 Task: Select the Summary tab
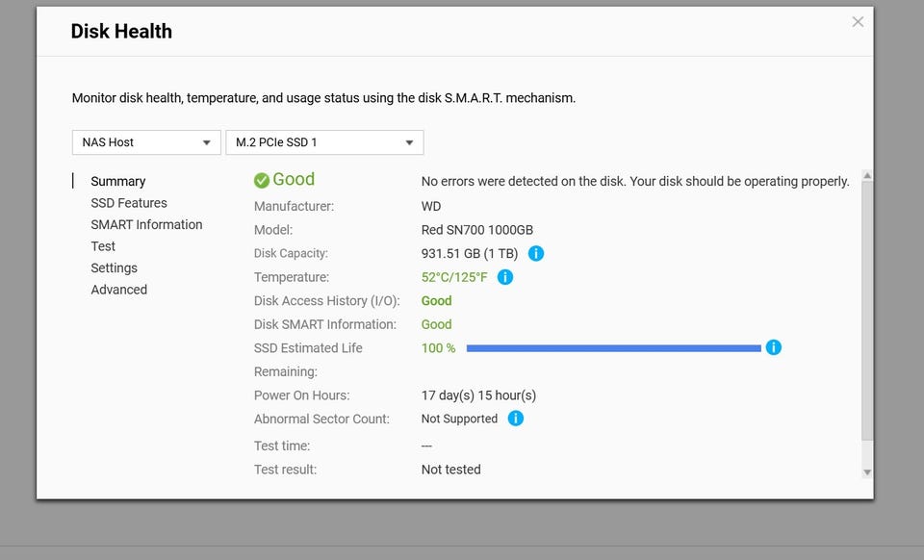(x=117, y=181)
